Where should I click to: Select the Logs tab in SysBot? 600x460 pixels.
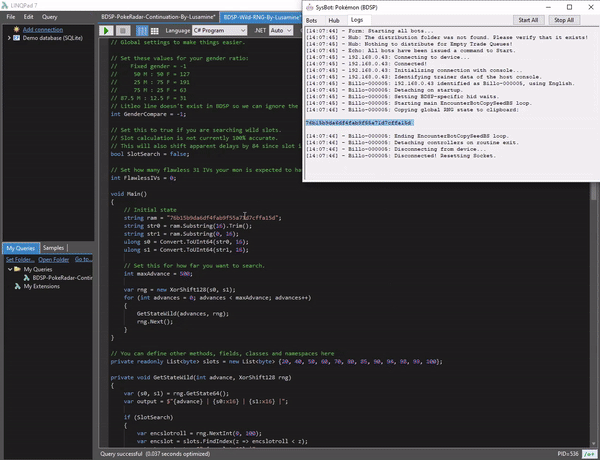click(x=357, y=20)
